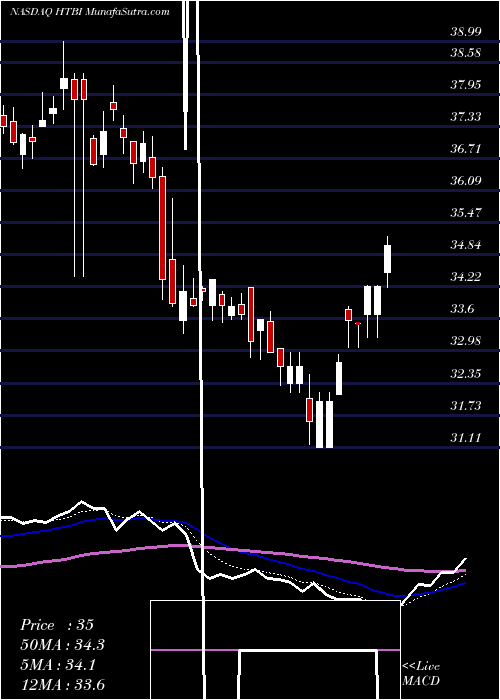The height and width of the screenshot is (700, 500).
Task: Click the lowest red candlestick near 31.73
Action: [x=309, y=410]
